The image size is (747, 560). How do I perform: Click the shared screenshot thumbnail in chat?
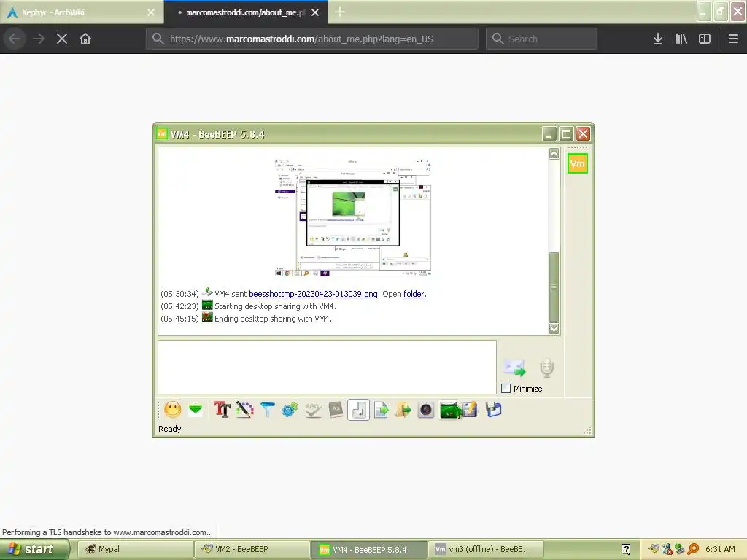(353, 217)
